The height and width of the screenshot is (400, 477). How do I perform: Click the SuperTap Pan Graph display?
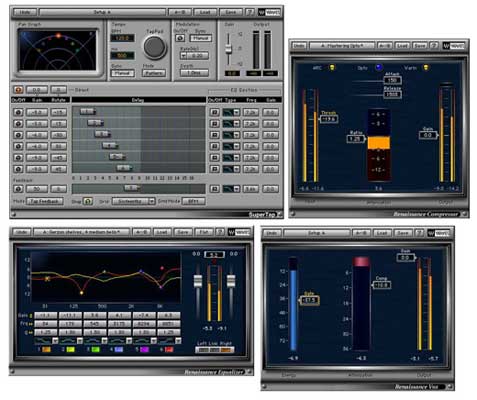(58, 50)
